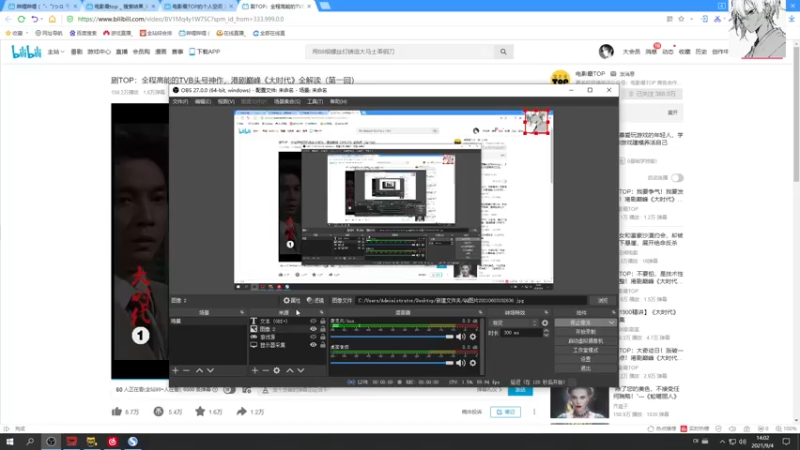Click the bilibili logo
The image size is (800, 450).
[x=26, y=52]
